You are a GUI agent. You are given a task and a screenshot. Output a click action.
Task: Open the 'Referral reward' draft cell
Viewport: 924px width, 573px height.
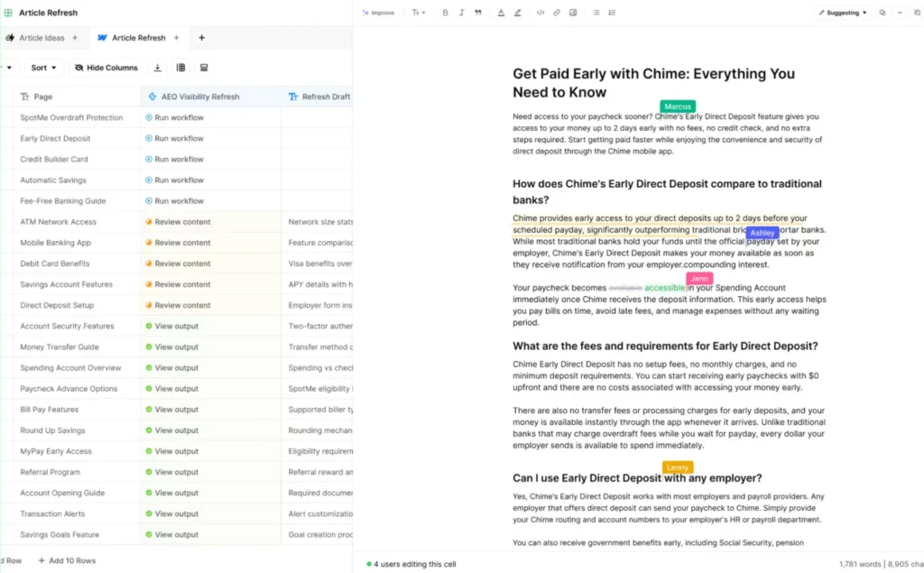click(318, 472)
